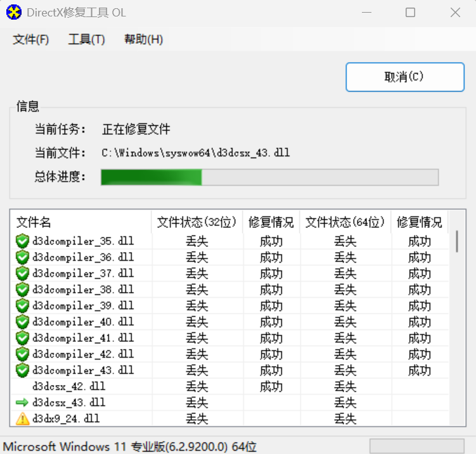Click 32位 丢失 status for d3dcsx_42.dll

(x=197, y=387)
